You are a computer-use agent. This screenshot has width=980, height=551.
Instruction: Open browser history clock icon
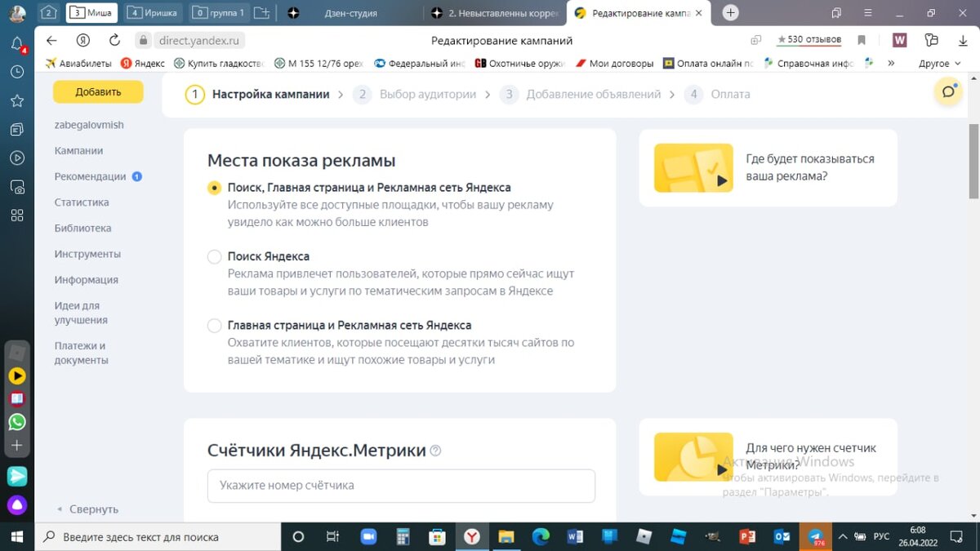point(17,72)
